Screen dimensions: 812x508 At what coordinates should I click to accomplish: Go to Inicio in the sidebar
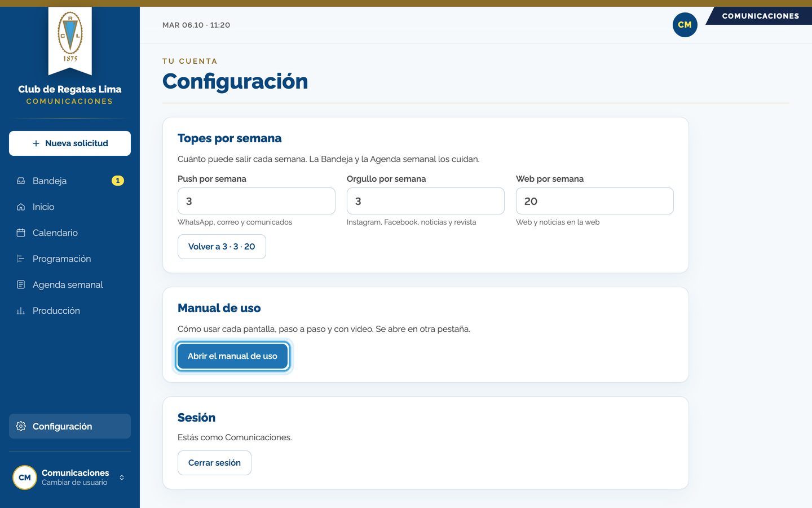(x=70, y=207)
